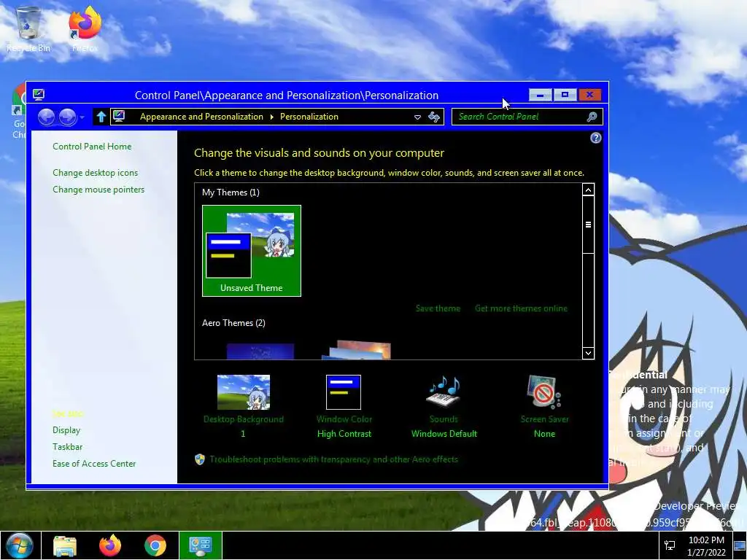Click the theme list scrollbar thumb
This screenshot has height=560, width=747.
click(x=589, y=225)
